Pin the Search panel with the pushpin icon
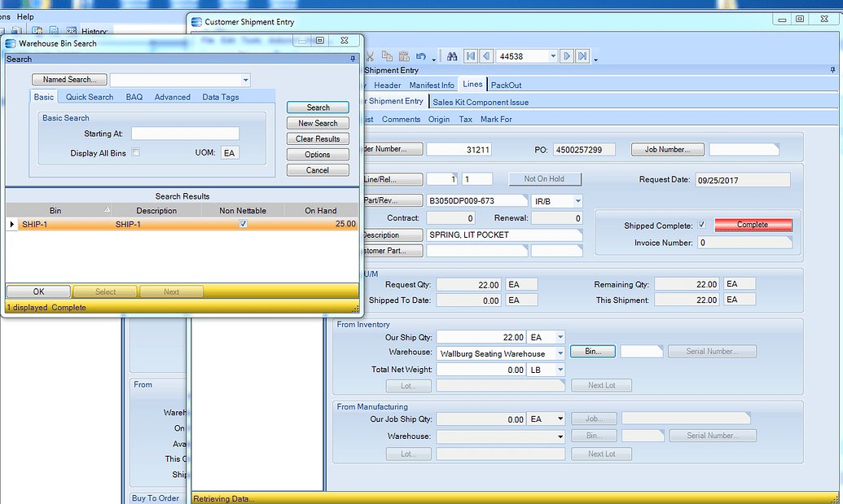Viewport: 843px width, 504px height. 353,59
